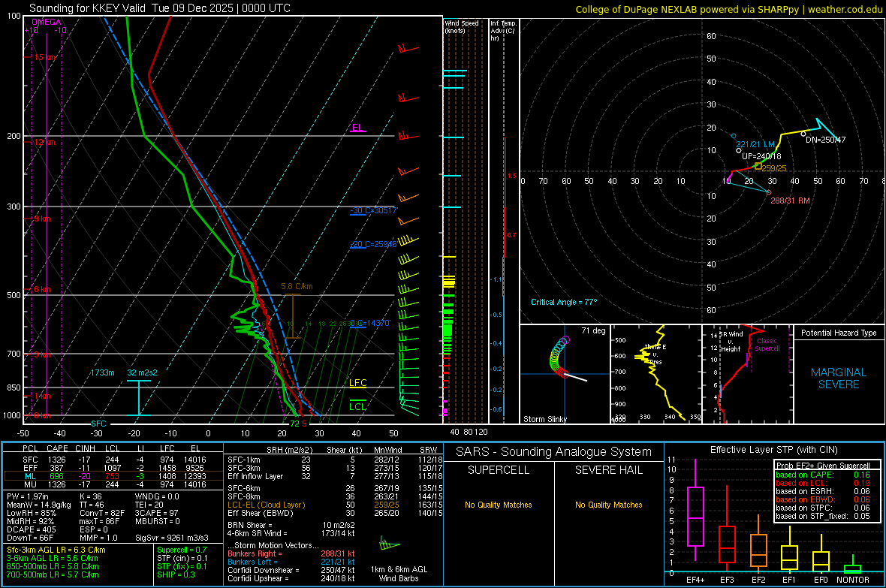Select the 'Supercell = 0.7' parameter
Screen dimensions: 886x588
click(x=182, y=550)
